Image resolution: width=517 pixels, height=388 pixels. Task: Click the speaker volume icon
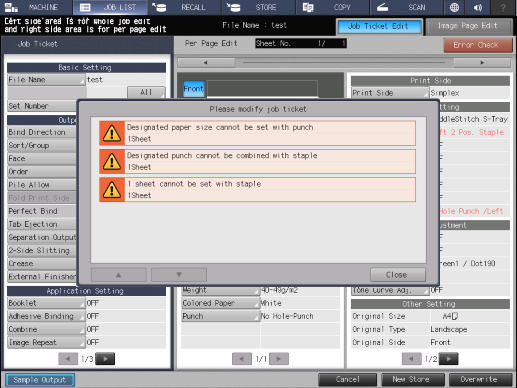pyautogui.click(x=478, y=7)
